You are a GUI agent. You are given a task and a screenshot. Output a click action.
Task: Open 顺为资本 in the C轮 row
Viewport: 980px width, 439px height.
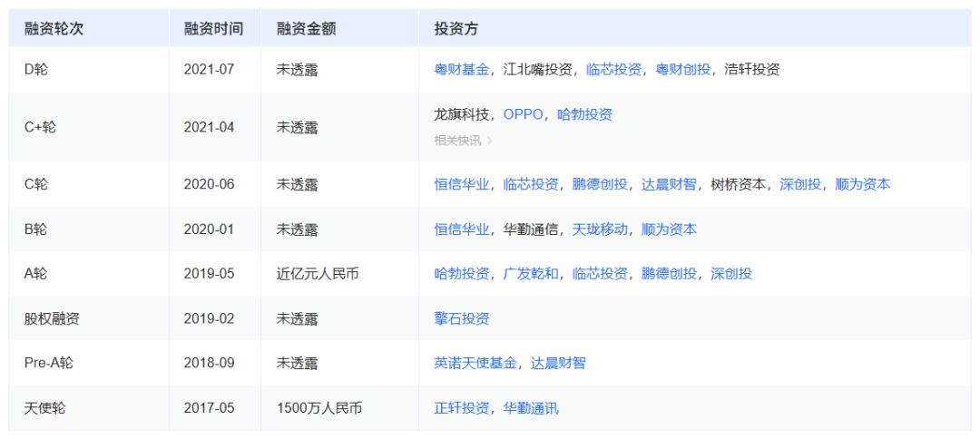863,184
